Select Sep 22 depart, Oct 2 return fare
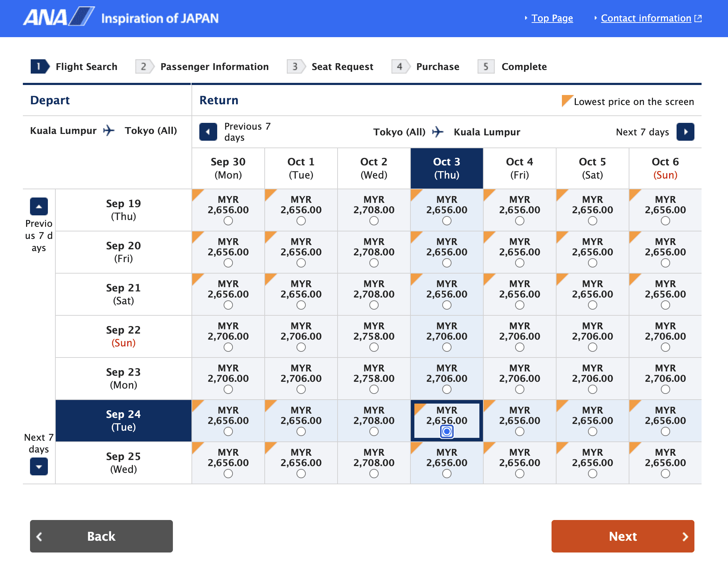 point(374,347)
